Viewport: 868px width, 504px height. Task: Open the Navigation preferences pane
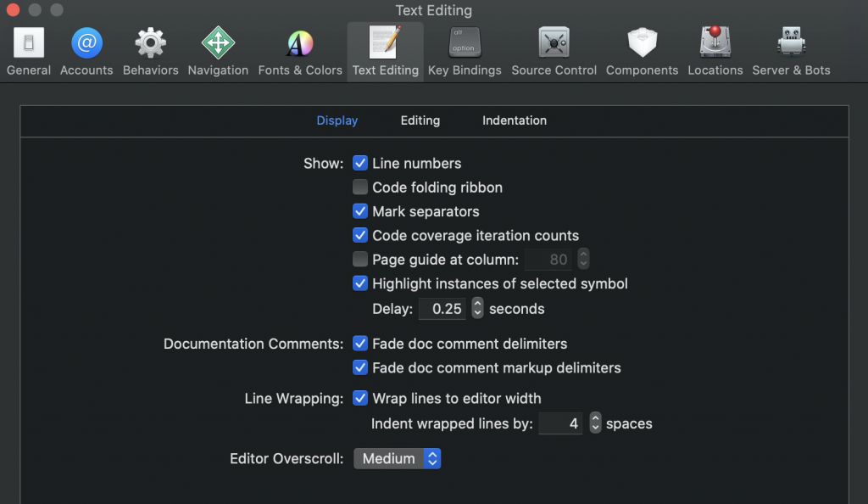tap(218, 52)
